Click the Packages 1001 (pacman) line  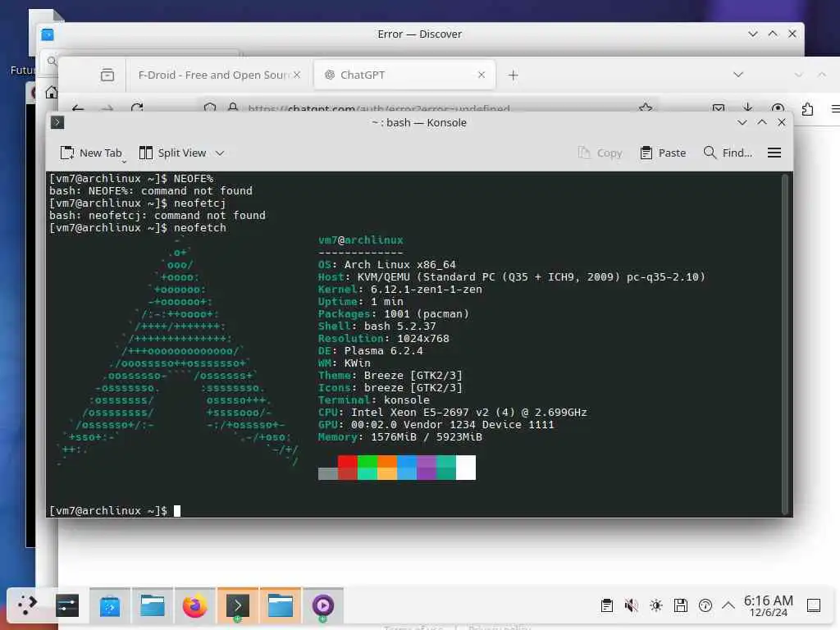click(394, 314)
